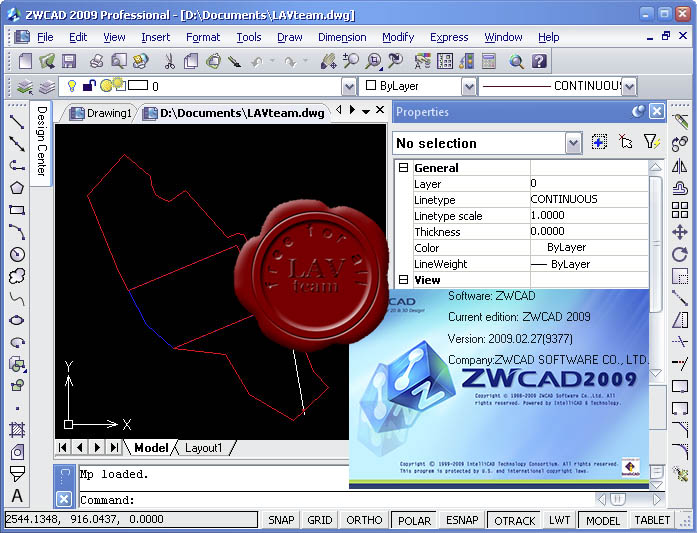
Task: Select the Ellipse draw tool
Action: point(17,320)
